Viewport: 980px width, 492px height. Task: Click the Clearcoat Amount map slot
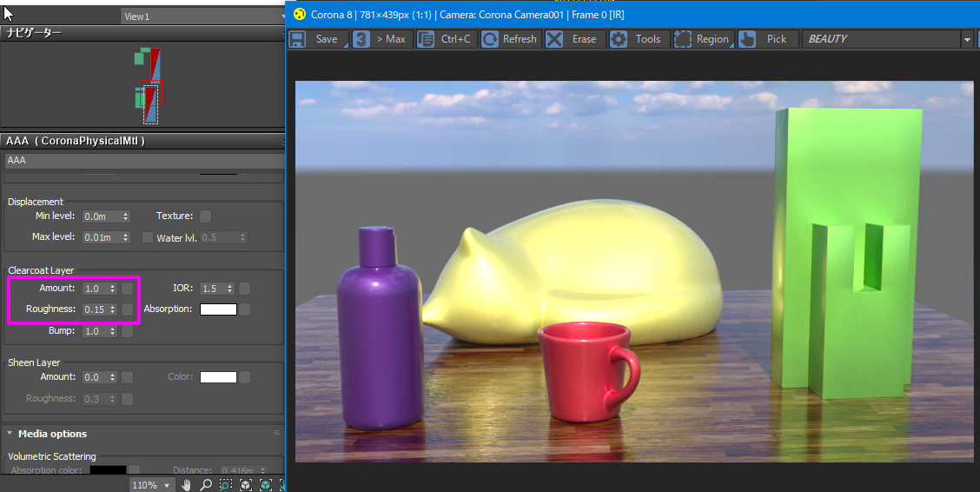click(127, 289)
